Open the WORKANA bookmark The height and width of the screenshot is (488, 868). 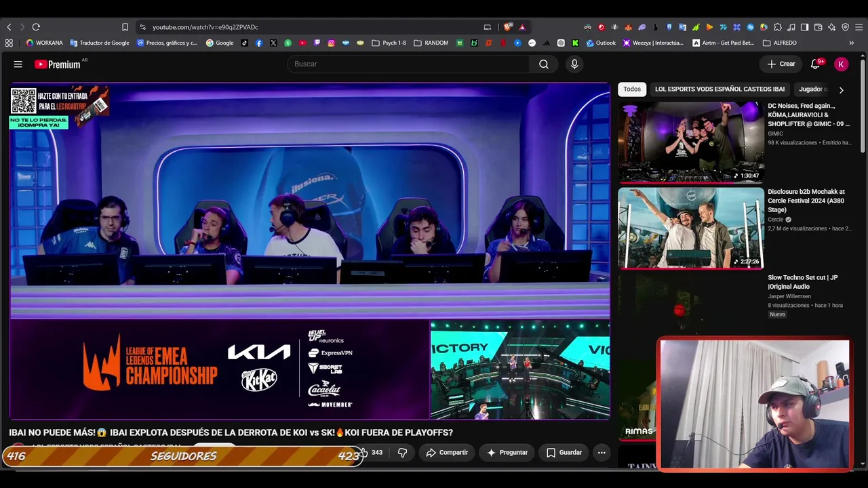click(x=44, y=43)
